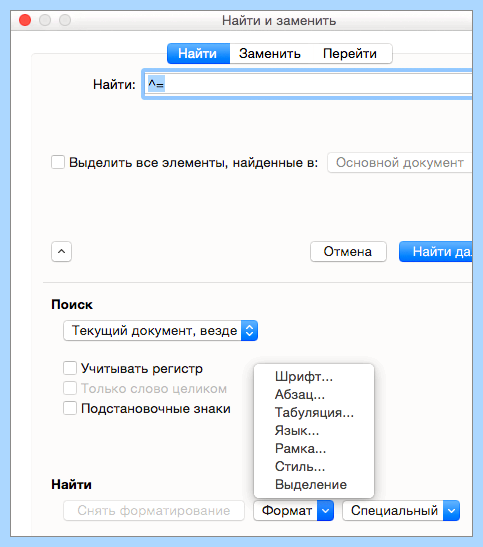Click the Отмена button
Viewport: 483px width, 547px height.
[348, 252]
